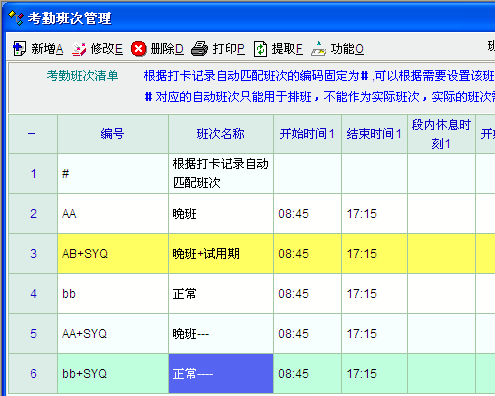Click the 打印 printer icon

199,49
